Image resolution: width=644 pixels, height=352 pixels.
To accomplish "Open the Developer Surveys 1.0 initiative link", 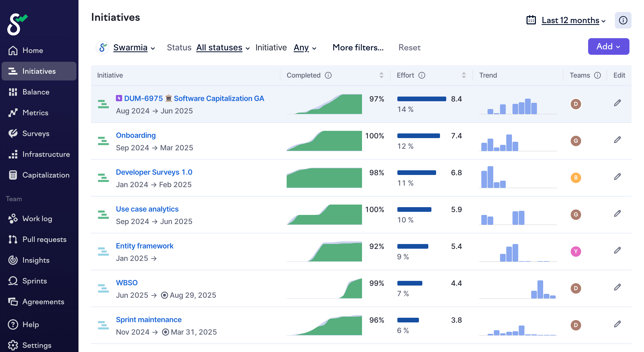I will 154,172.
